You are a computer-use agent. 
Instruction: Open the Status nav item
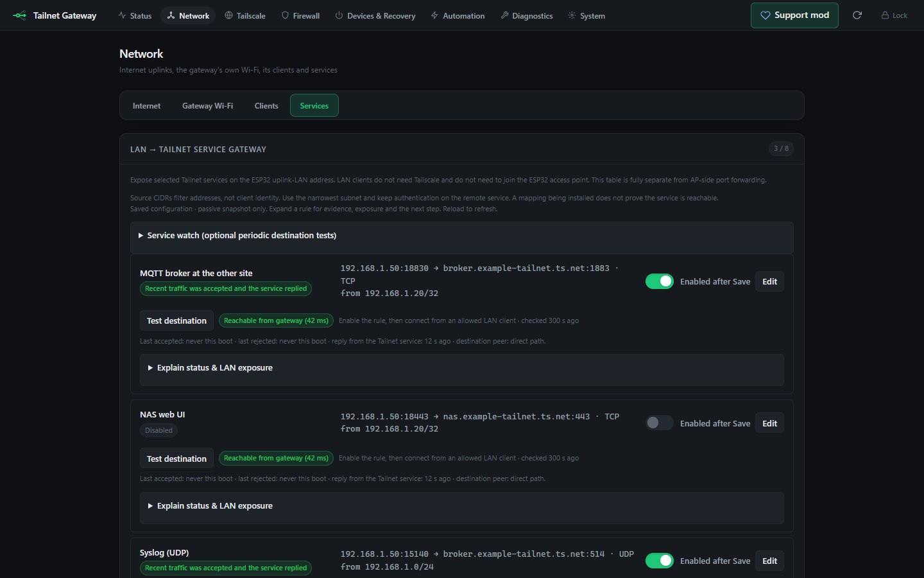click(135, 15)
